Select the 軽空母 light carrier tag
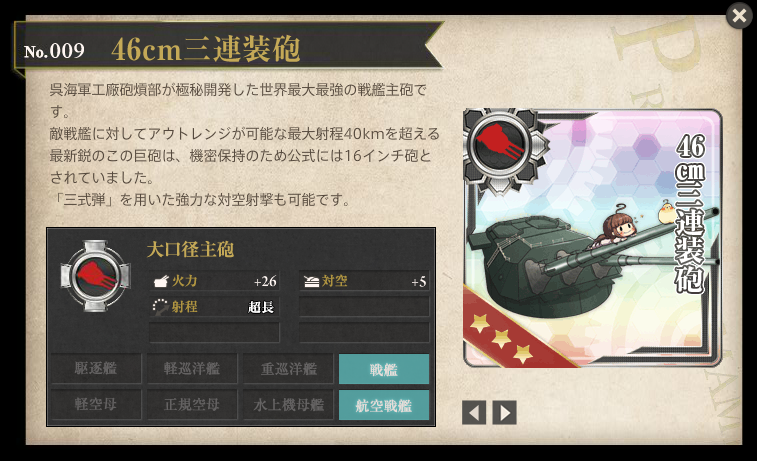The image size is (757, 461). pos(96,405)
